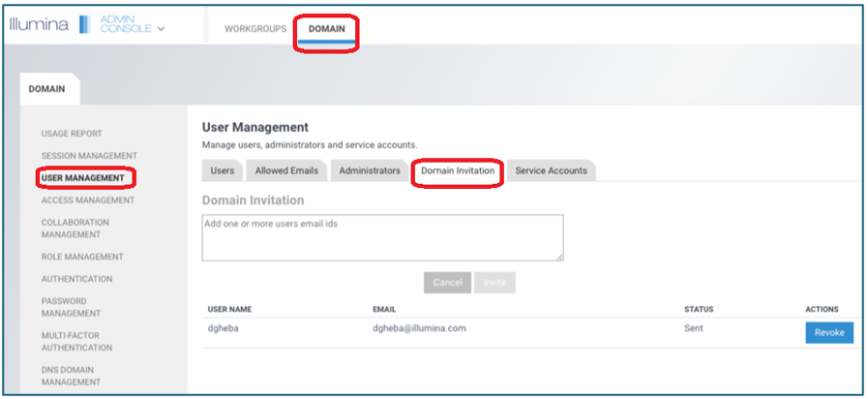Go to Password Management
This screenshot has width=868, height=399.
71,307
